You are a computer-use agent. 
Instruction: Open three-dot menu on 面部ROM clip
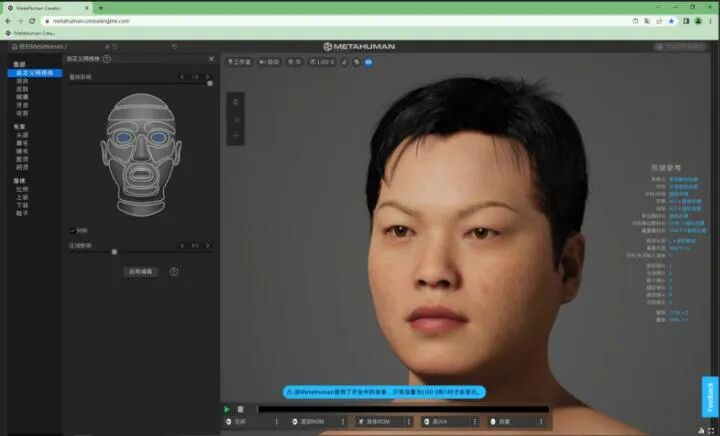point(343,421)
